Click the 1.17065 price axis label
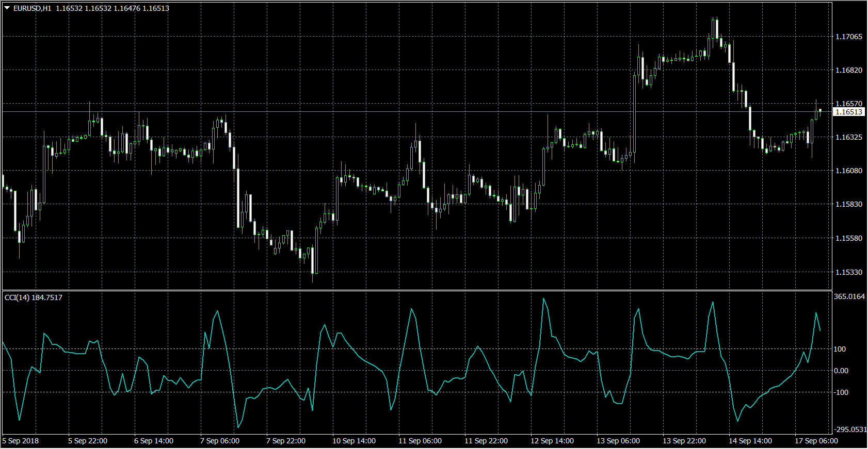 tap(848, 37)
